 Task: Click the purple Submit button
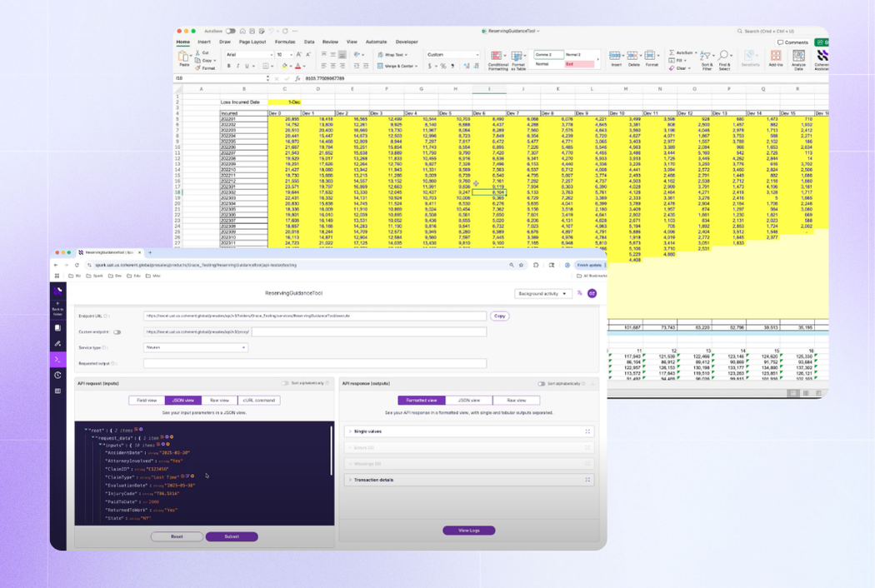point(232,536)
